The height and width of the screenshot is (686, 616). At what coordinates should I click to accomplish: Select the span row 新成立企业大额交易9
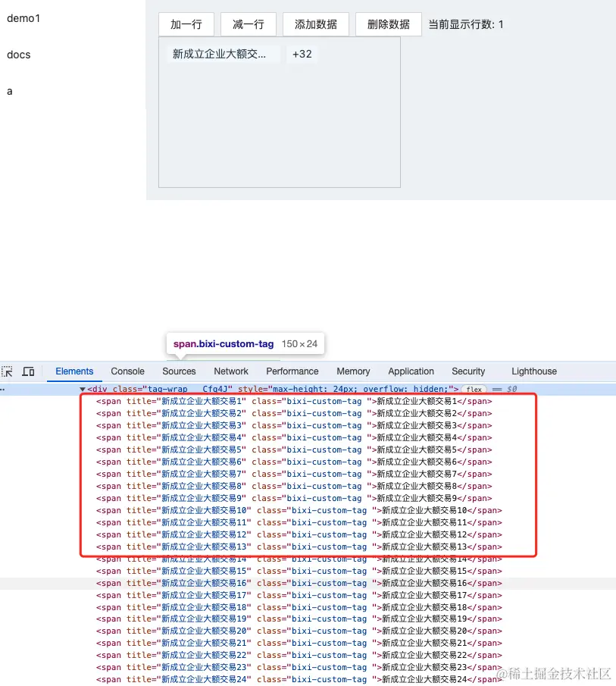click(294, 498)
